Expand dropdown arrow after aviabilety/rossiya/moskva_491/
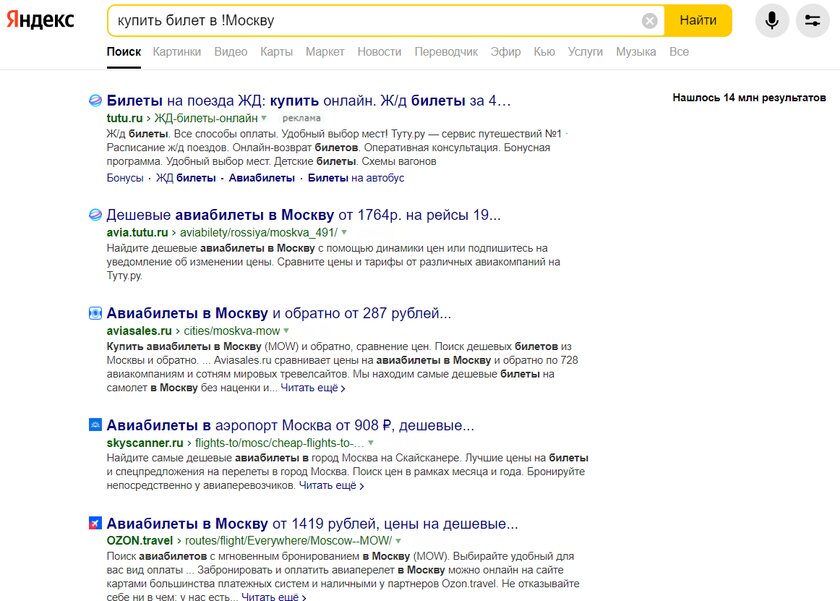 (344, 232)
